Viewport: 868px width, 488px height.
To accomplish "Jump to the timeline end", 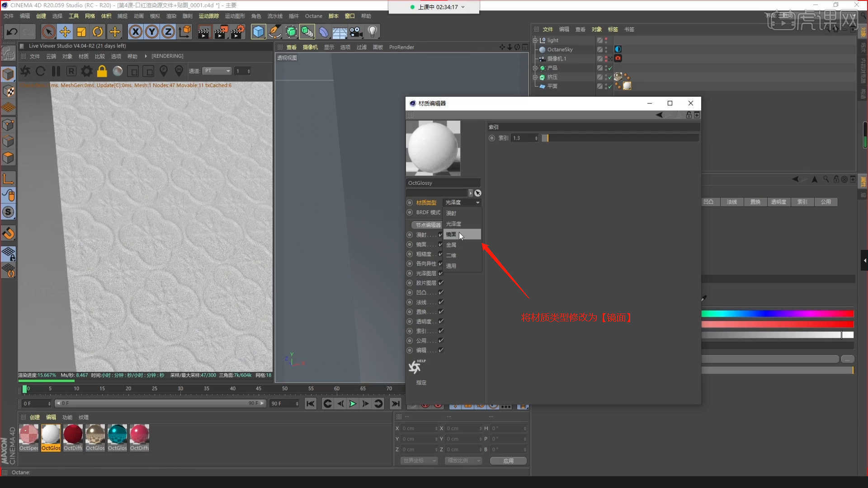I will [x=396, y=404].
